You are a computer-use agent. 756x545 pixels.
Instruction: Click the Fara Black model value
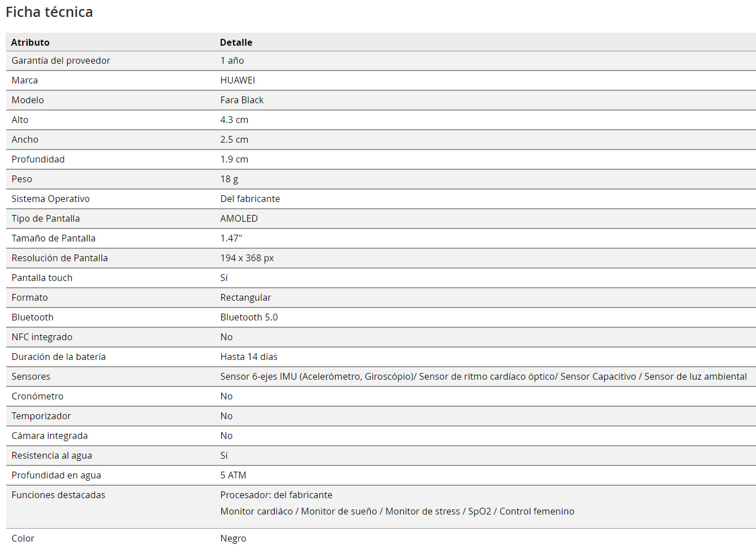[242, 100]
